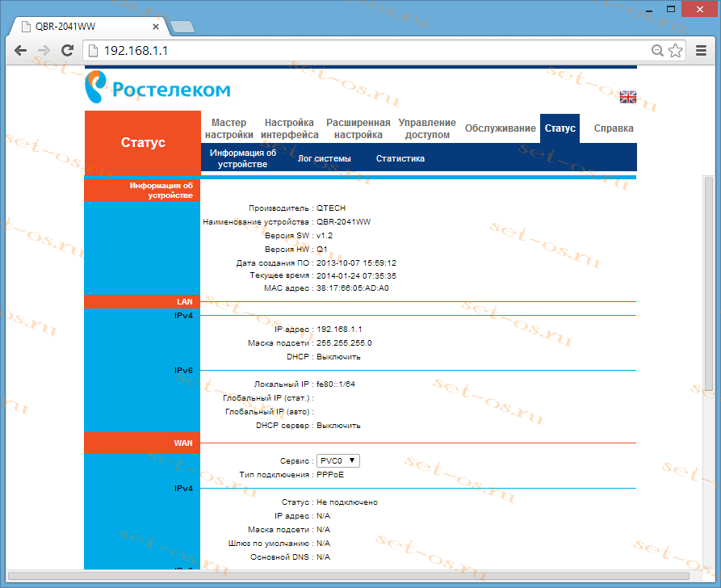Image resolution: width=721 pixels, height=588 pixels.
Task: Click the browser back arrow button
Action: 21,50
